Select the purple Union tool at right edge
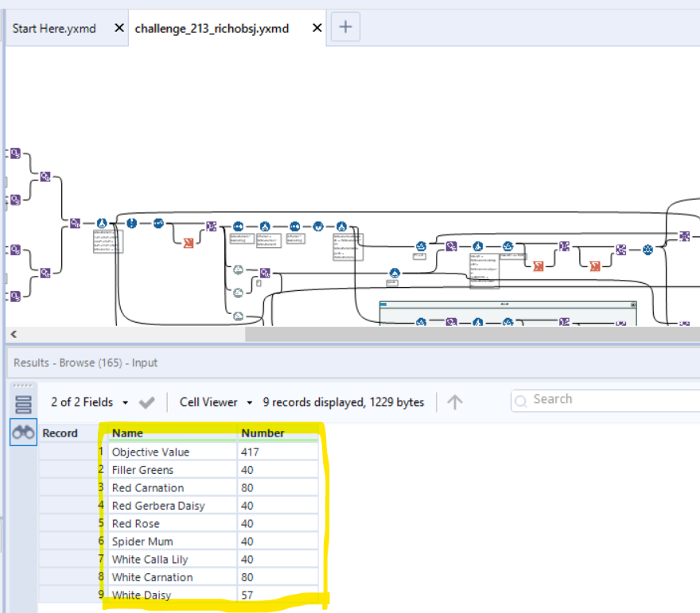The image size is (700, 613). coord(684,236)
